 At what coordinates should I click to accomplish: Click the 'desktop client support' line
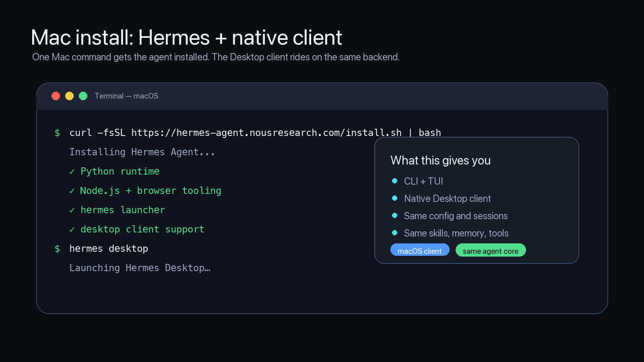tap(137, 229)
